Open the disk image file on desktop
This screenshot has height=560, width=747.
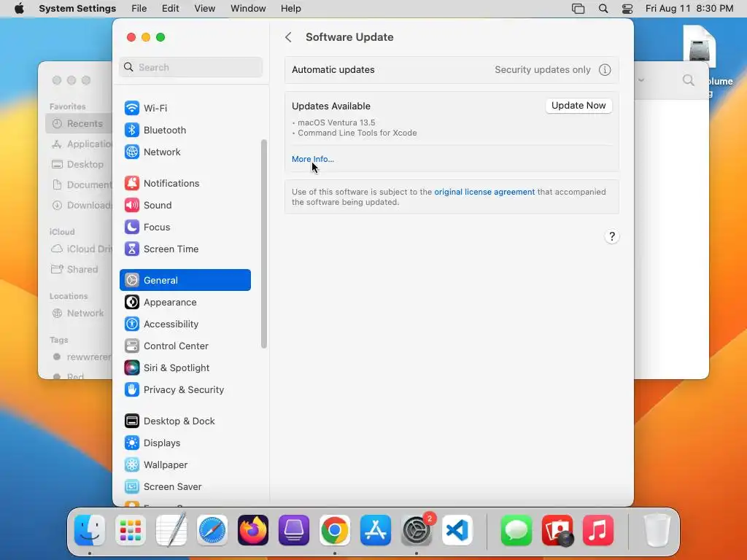(699, 47)
